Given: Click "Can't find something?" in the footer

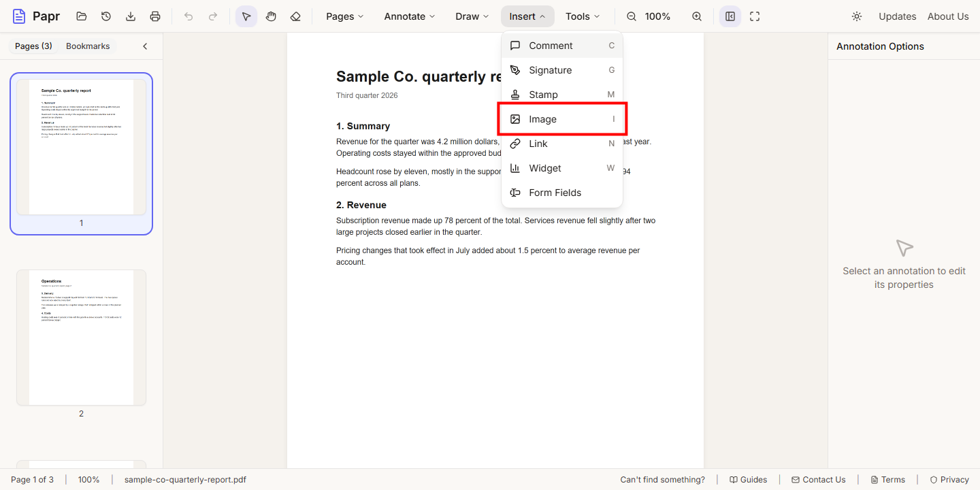Looking at the screenshot, I should coord(663,480).
